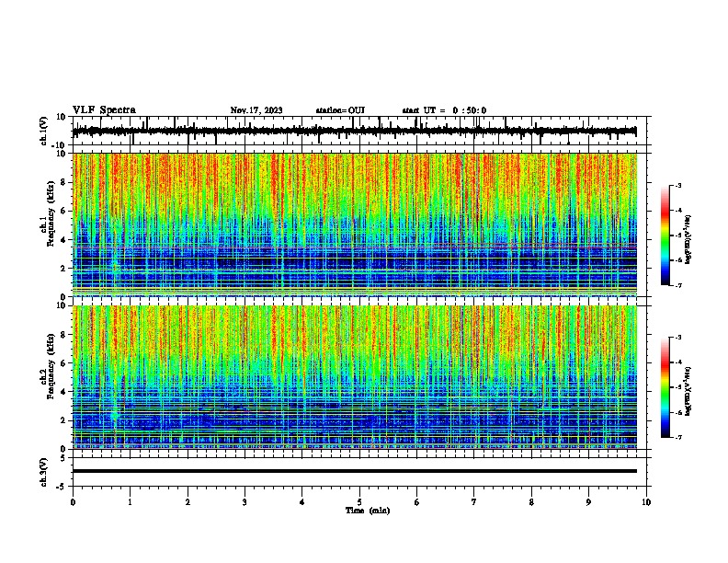Click the "-5" tick on the ch.3(V) axis
Viewport: 728px width, 563px height.
[x=63, y=487]
